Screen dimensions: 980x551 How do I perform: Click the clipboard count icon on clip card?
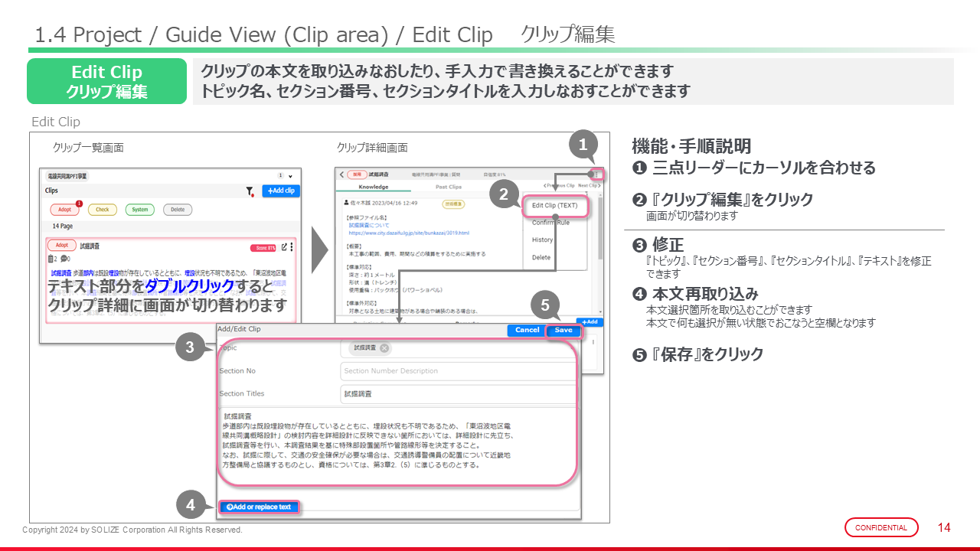(51, 259)
